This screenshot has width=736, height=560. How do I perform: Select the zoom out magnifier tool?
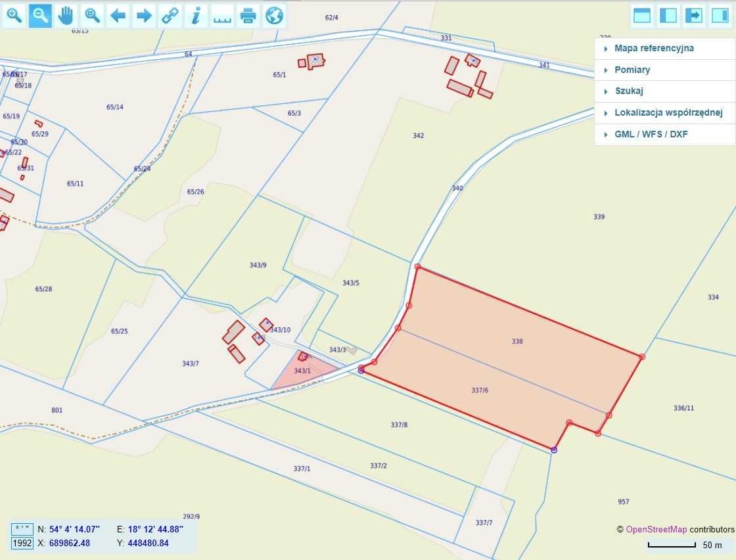click(x=40, y=16)
